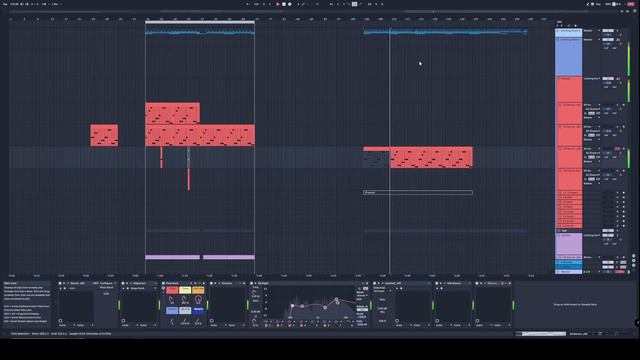640x360 pixels.
Task: Select the first purple clip inside loop
Action: [x=173, y=257]
